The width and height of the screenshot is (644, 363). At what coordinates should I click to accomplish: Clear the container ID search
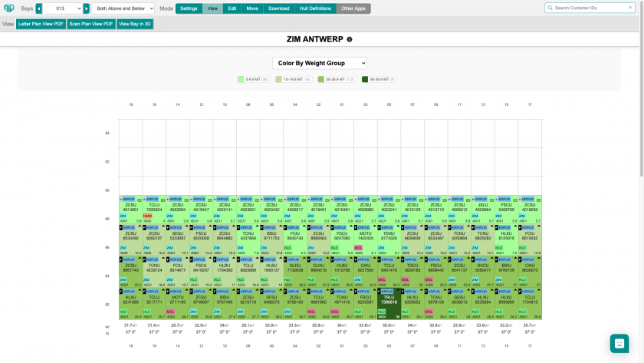(630, 8)
